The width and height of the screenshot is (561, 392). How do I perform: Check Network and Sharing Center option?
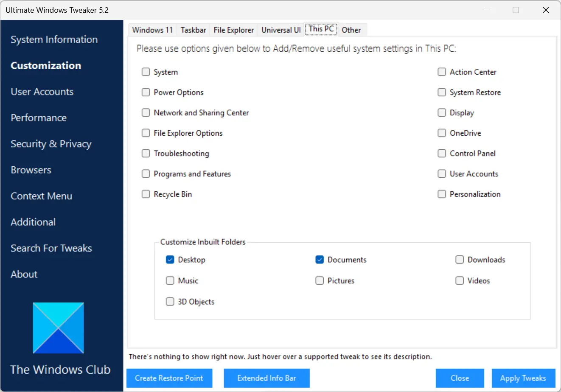(x=146, y=113)
